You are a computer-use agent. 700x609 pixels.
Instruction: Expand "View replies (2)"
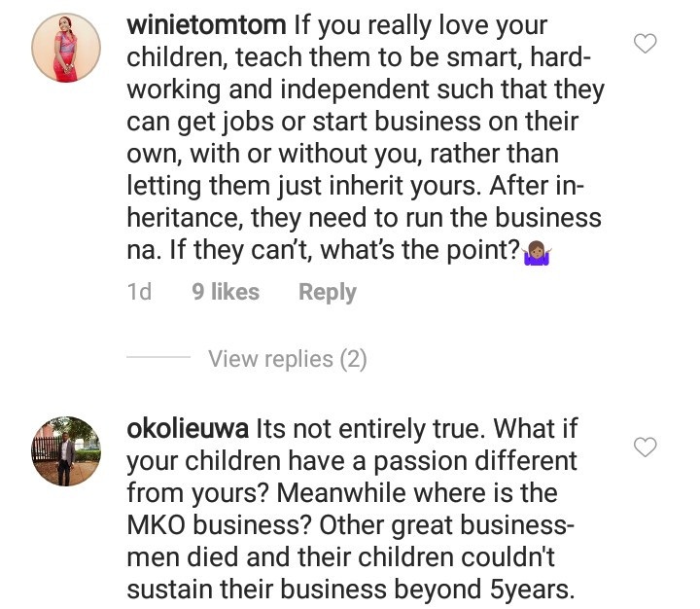[x=287, y=359]
